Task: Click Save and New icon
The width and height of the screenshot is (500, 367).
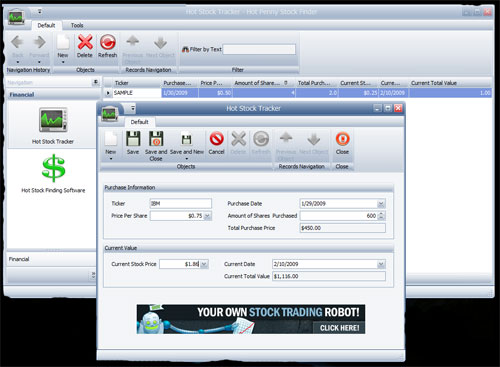Action: click(187, 139)
